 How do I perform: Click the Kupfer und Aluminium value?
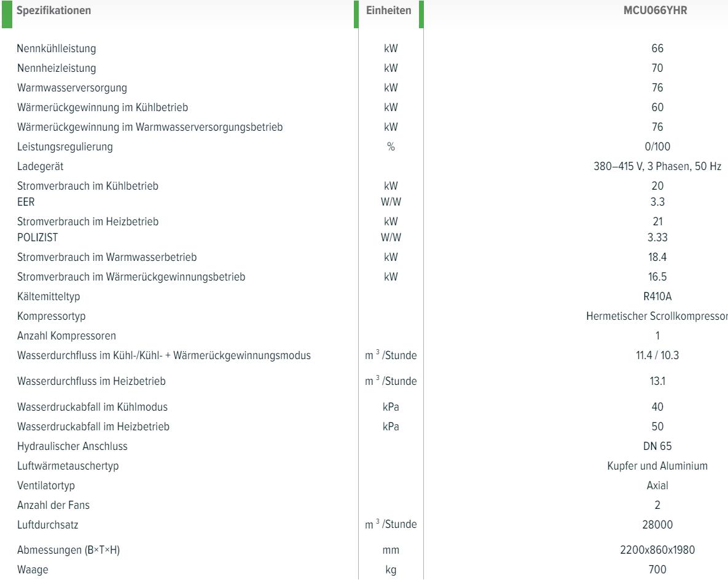click(x=656, y=466)
